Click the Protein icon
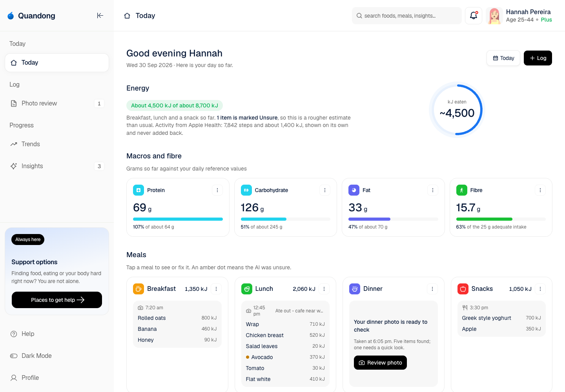Viewport: 565px width, 392px height. point(139,190)
